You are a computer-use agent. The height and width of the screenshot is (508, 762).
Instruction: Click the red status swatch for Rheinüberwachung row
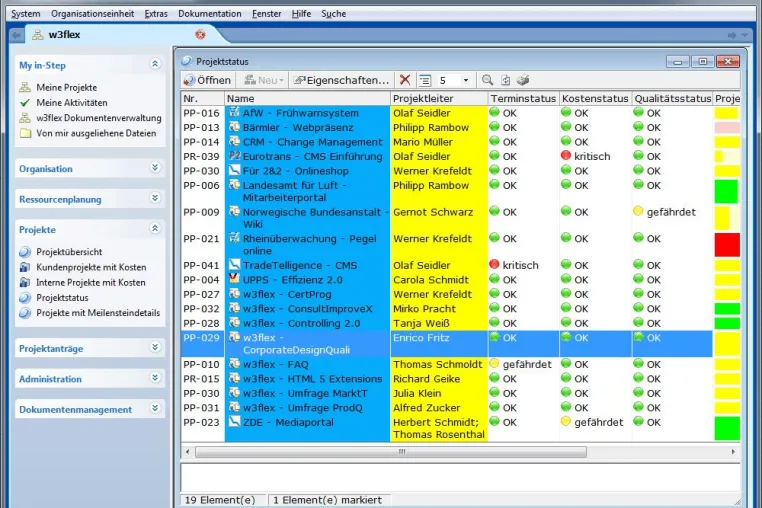click(727, 245)
